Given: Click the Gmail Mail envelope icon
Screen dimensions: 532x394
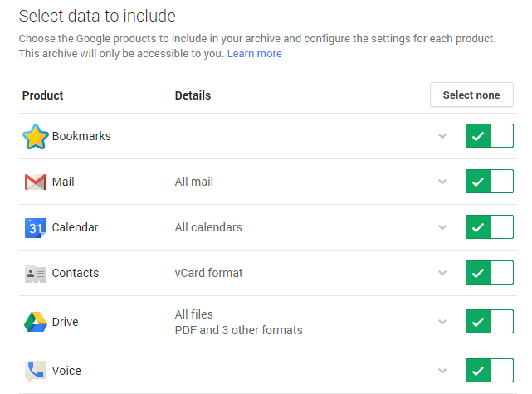Looking at the screenshot, I should click(x=36, y=182).
